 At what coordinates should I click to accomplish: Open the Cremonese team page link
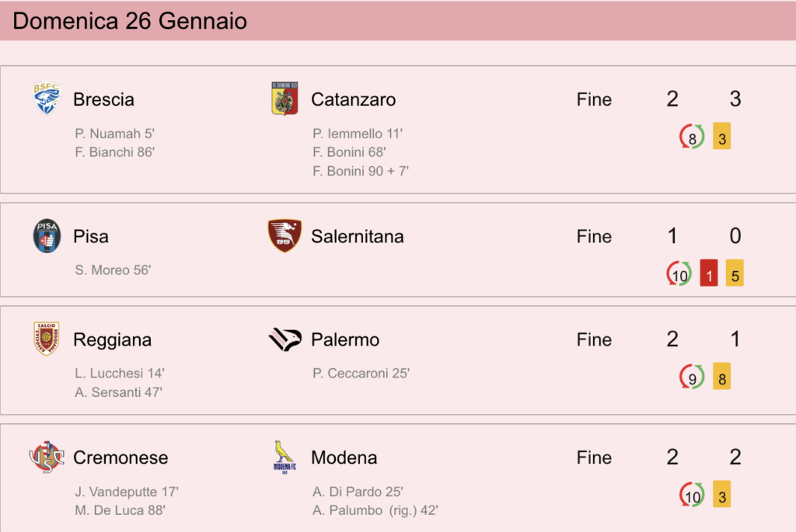(120, 457)
